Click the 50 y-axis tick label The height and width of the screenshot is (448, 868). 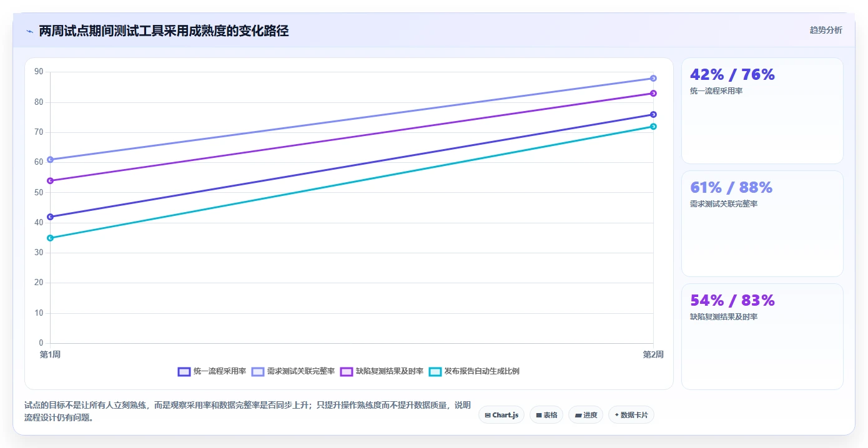(x=39, y=192)
